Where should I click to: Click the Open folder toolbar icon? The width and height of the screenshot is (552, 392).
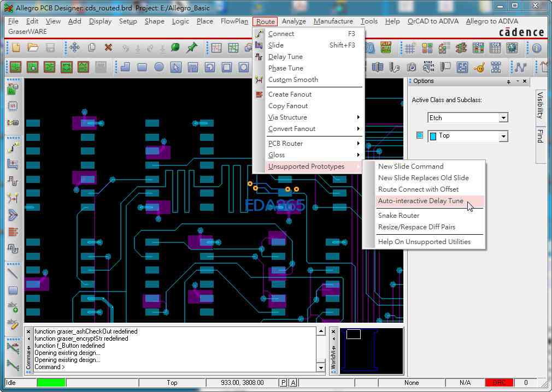coord(33,48)
